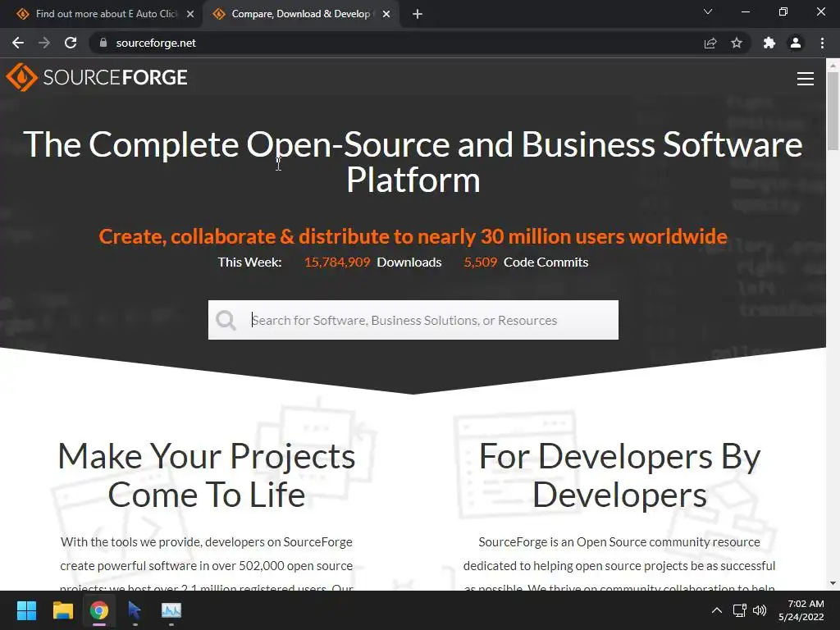Open the clock showing 7:02 AM
Screen dimensions: 840x630
pos(801,610)
